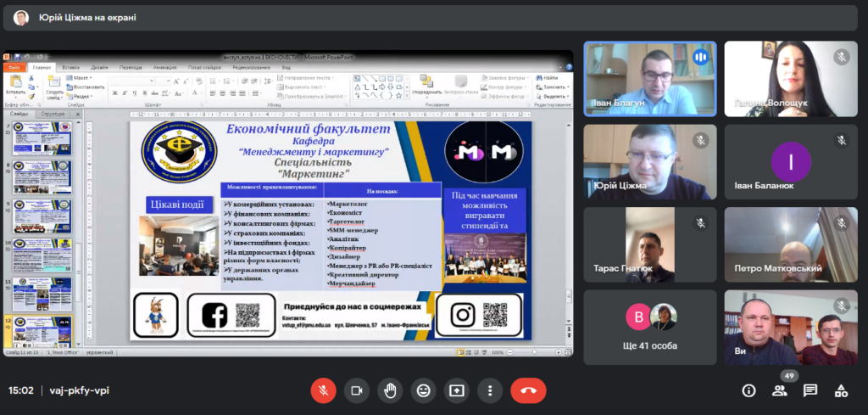Click the present screen icon

click(x=457, y=390)
